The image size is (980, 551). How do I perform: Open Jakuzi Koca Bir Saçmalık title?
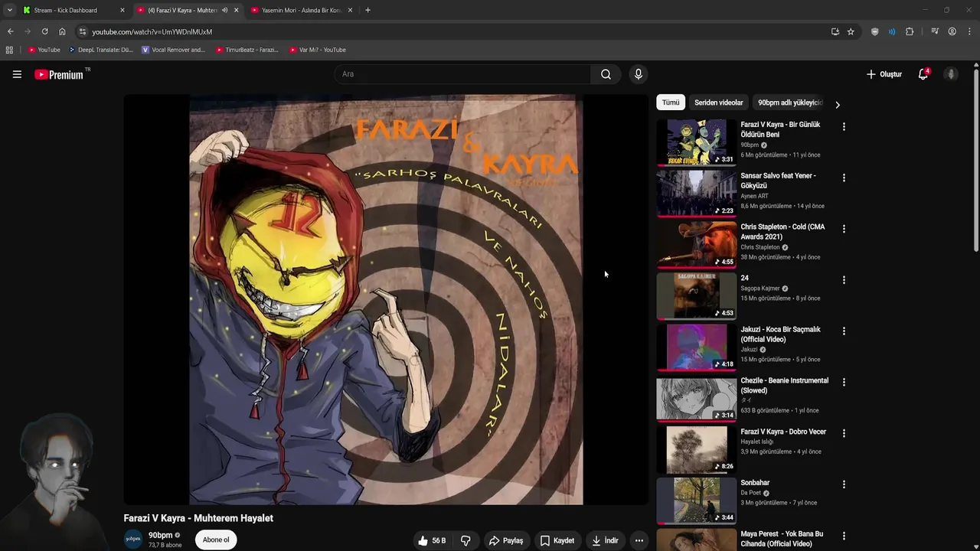point(780,334)
